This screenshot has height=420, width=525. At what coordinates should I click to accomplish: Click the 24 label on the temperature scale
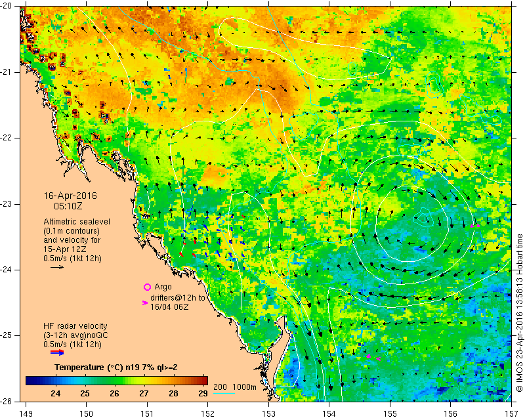coord(56,393)
